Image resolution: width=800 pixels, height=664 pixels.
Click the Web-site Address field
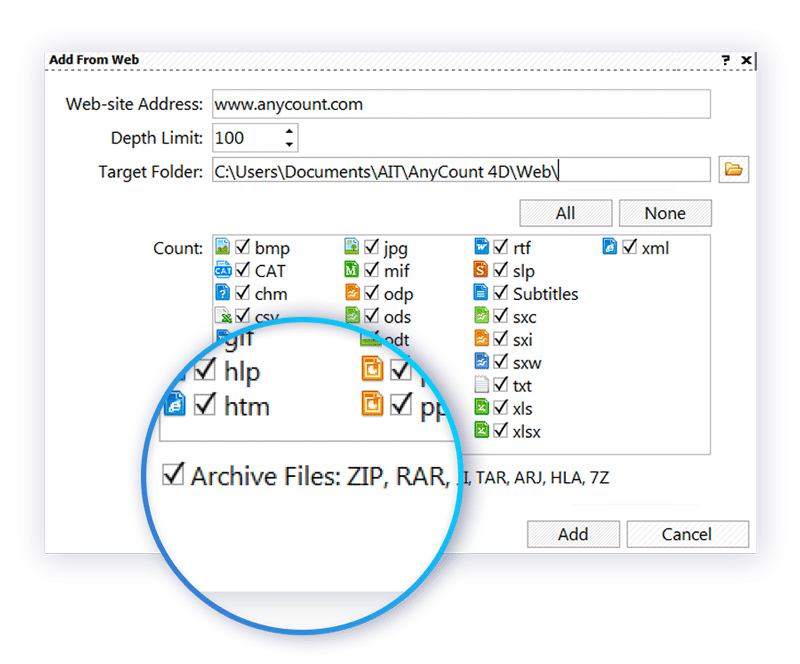[x=461, y=104]
